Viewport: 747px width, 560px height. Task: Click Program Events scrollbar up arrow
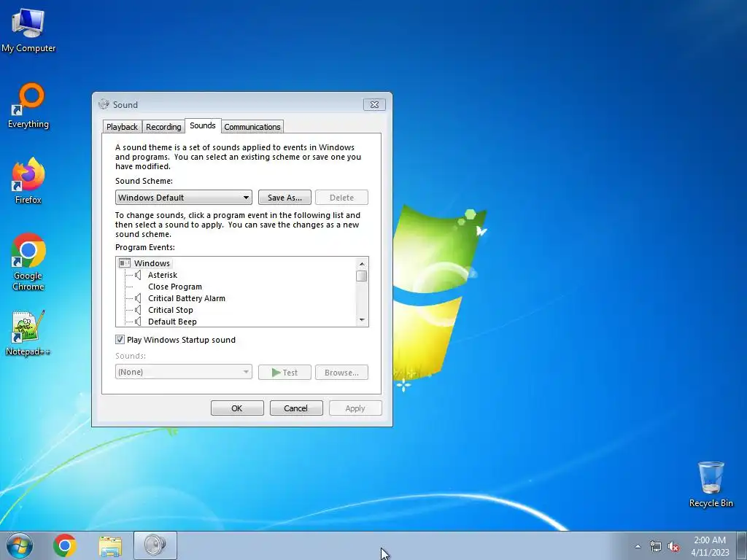(362, 264)
